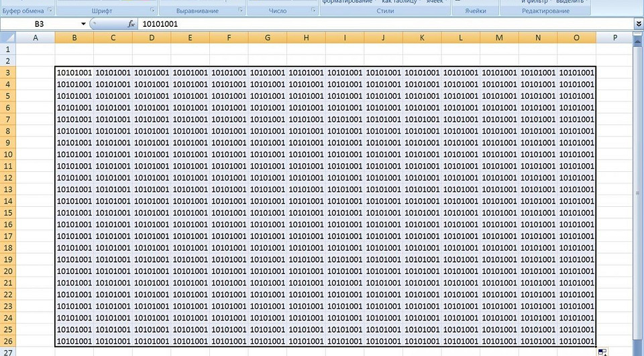Click the Name Box showing B3
Image resolution: width=644 pixels, height=356 pixels.
click(x=40, y=24)
